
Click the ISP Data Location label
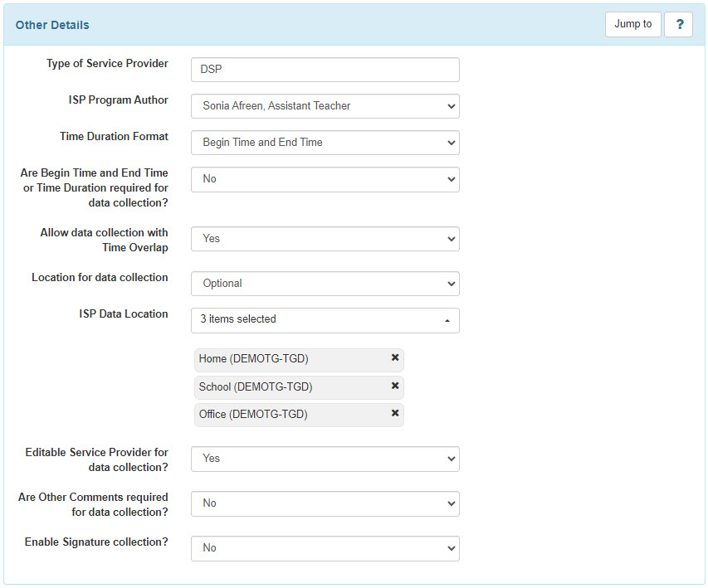point(124,314)
